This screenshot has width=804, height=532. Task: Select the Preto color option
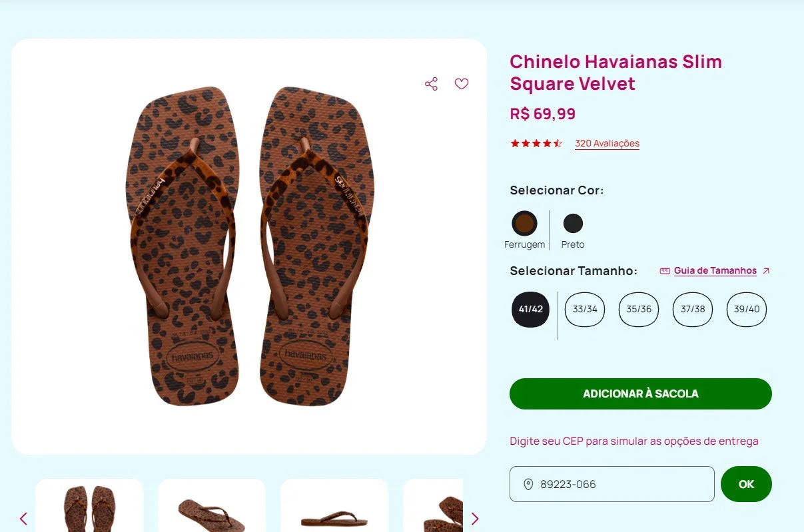[x=572, y=223]
